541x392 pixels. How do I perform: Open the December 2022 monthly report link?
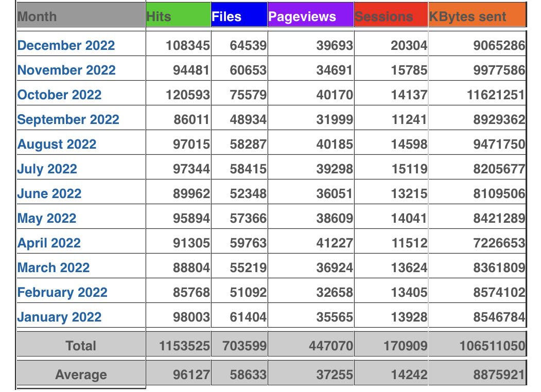click(66, 45)
